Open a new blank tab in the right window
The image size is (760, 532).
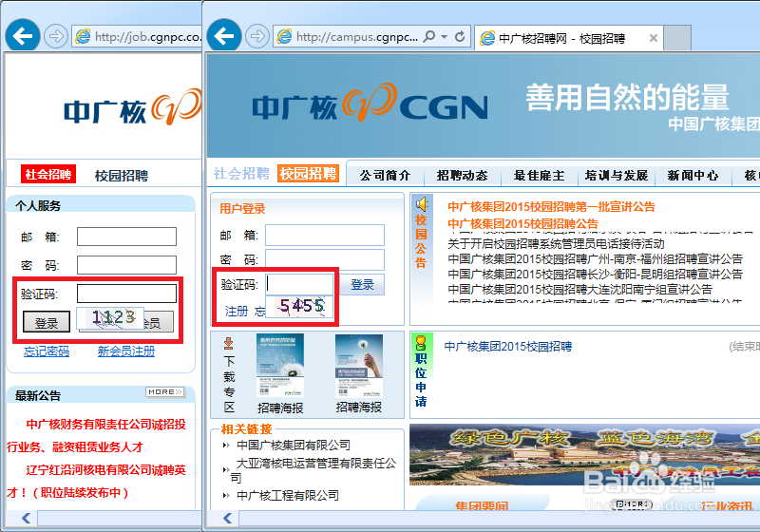point(677,38)
